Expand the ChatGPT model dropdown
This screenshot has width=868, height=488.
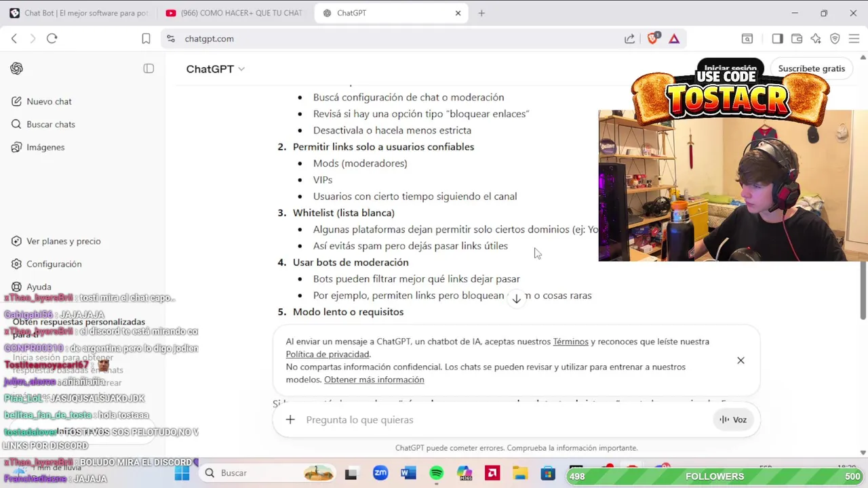[x=216, y=69]
